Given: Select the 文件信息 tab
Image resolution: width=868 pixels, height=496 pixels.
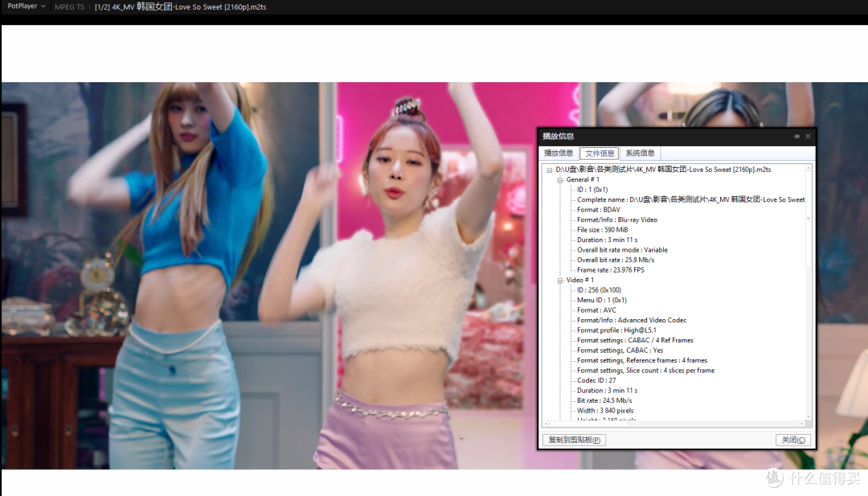Looking at the screenshot, I should 600,154.
